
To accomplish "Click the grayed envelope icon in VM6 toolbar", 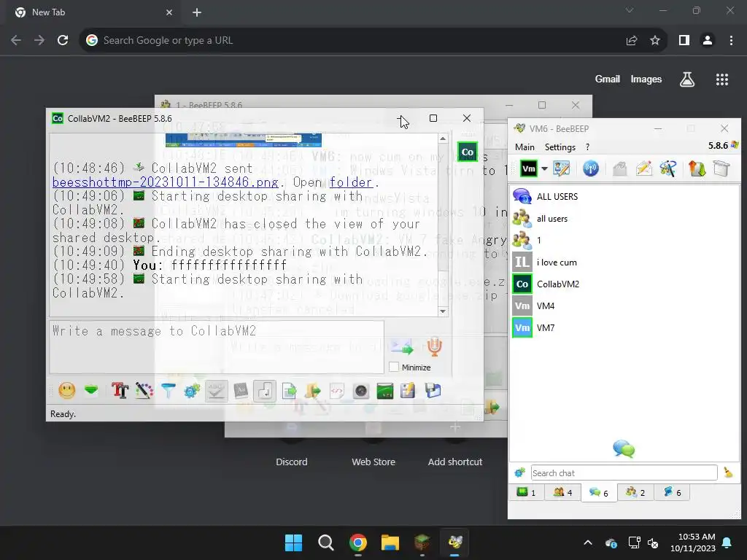I will [619, 168].
